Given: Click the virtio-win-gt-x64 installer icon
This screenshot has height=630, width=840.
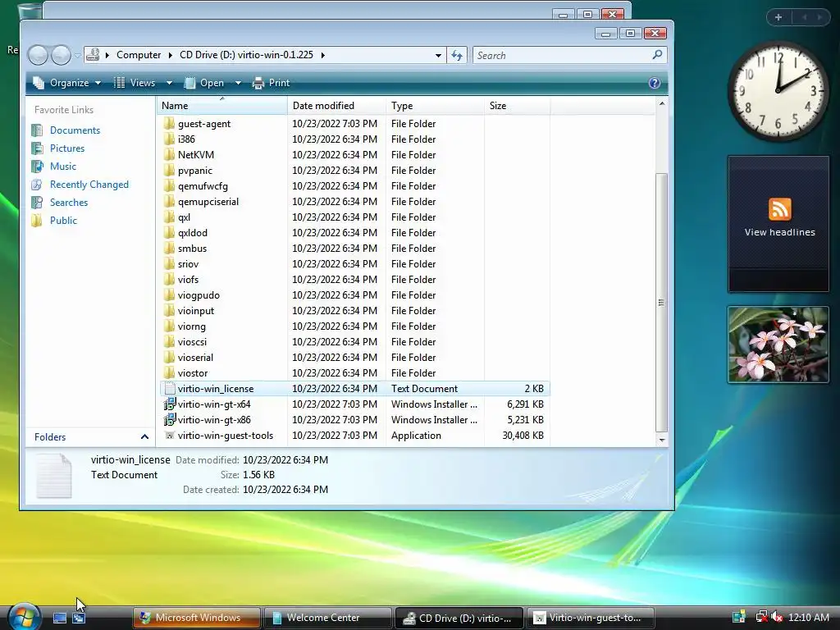Looking at the screenshot, I should tap(169, 404).
